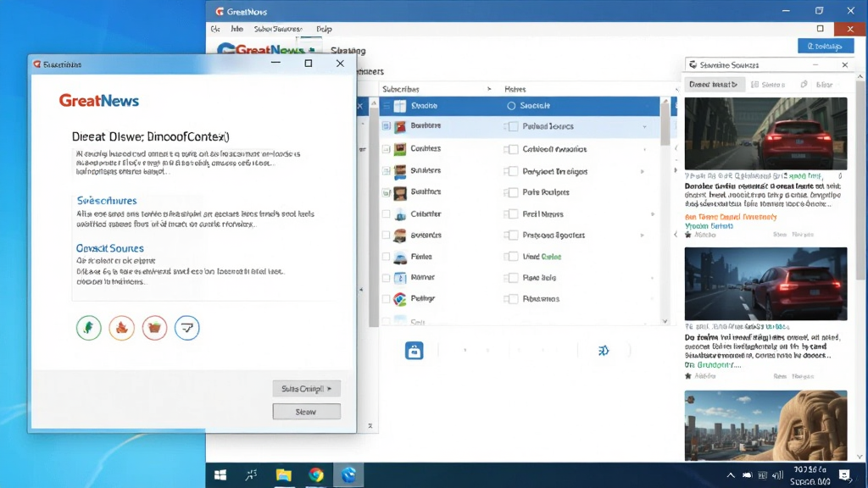The height and width of the screenshot is (488, 868).
Task: Expand the arrow on the Parsjoet Tmeigos row
Action: (643, 171)
